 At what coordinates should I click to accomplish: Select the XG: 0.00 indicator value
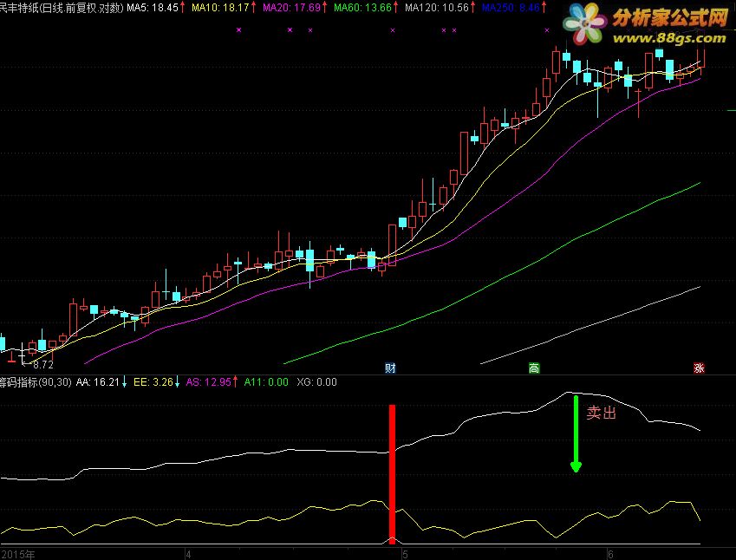tap(316, 382)
